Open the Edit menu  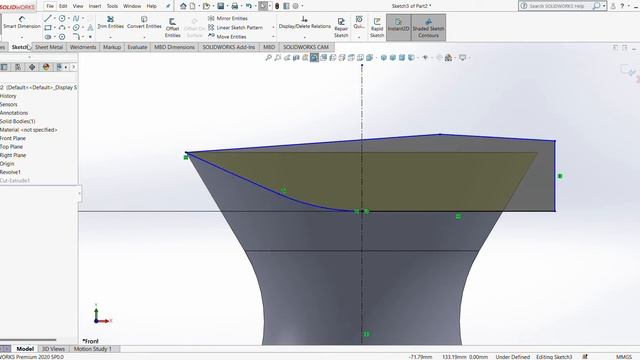[x=63, y=6]
